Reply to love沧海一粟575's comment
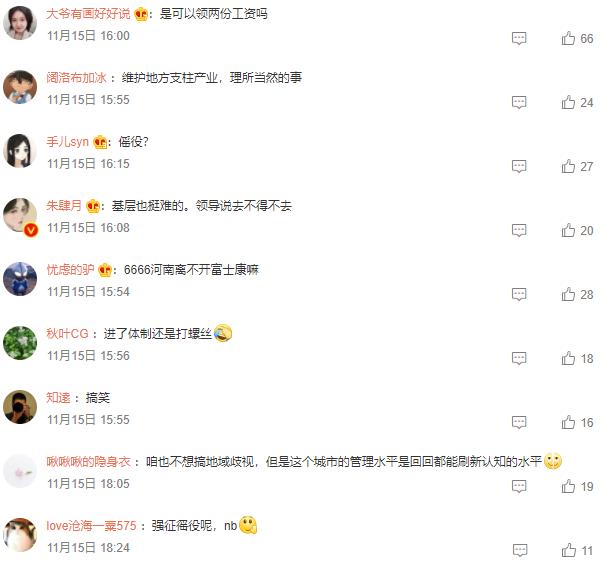Viewport: 603px width, 568px height. [520, 550]
